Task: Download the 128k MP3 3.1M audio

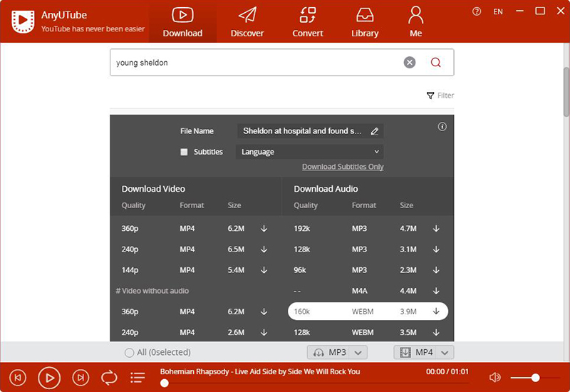Action: [436, 249]
